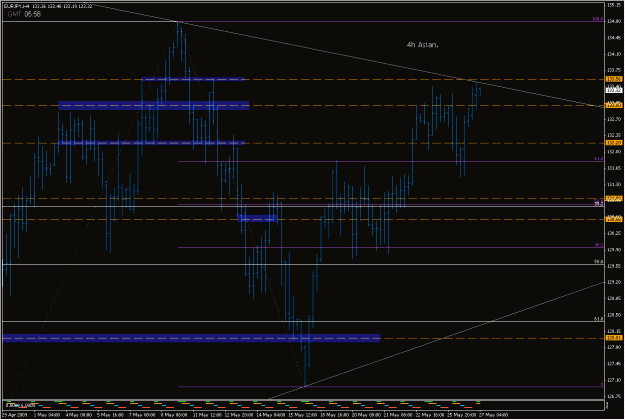Click the white 61.8 Fibonacci label near 128.50

tap(599, 319)
